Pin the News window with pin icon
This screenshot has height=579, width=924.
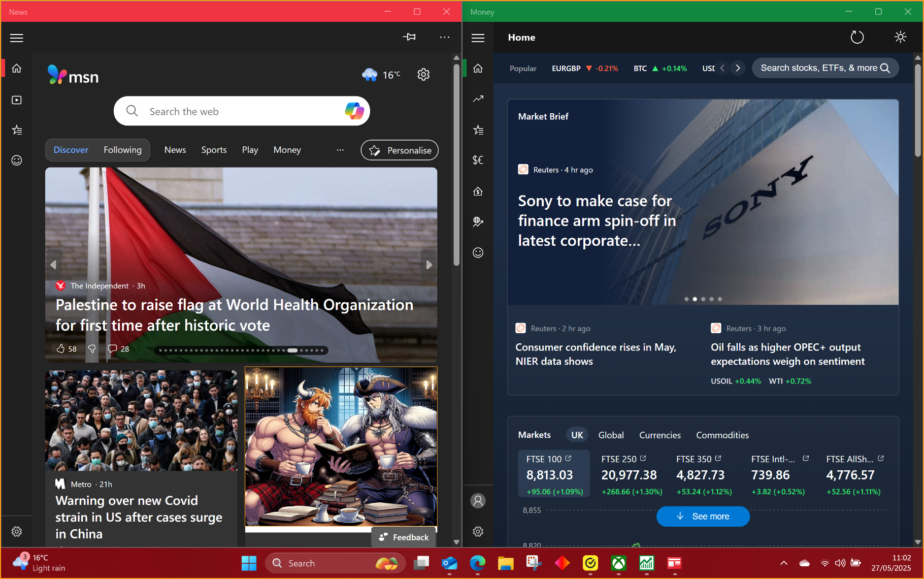[409, 37]
